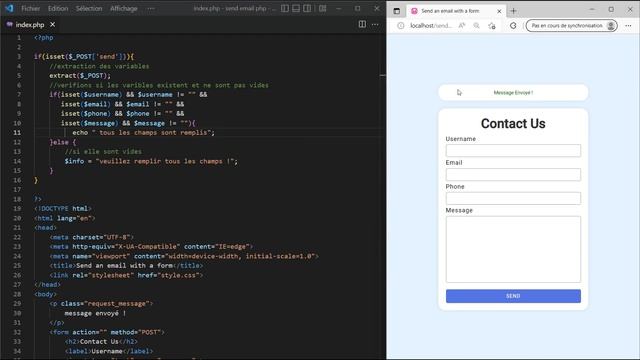Open a new browser tab
This screenshot has height=360, width=640.
pos(513,11)
